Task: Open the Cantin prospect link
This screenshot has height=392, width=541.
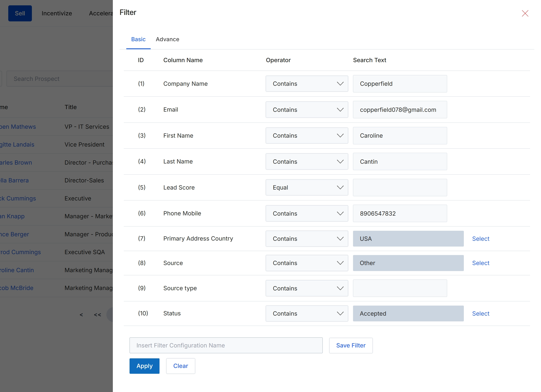Action: tap(17, 270)
